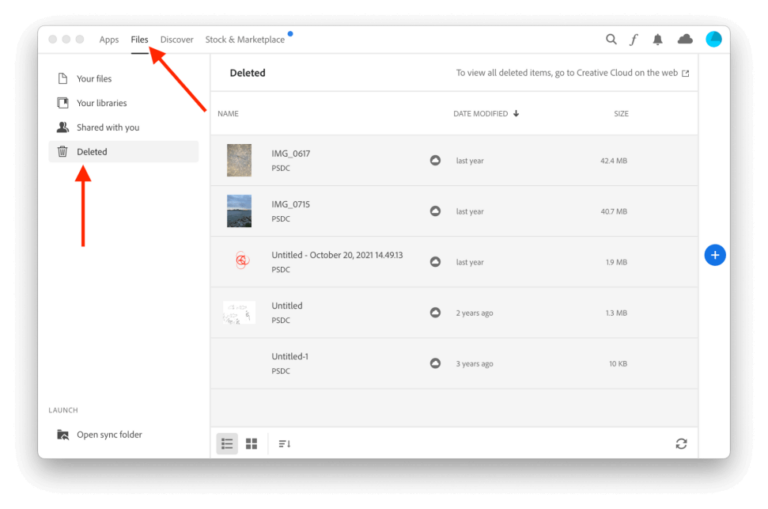Click cloud status icon for IMG_0715

pos(435,211)
